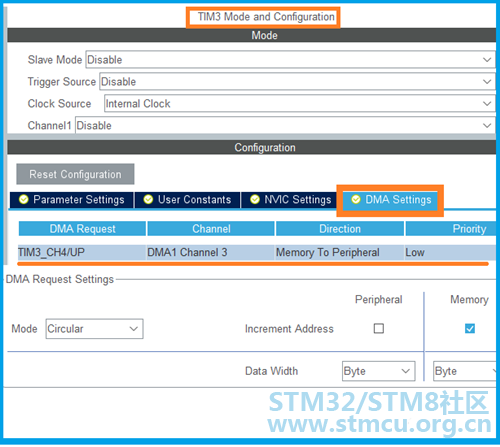Click the Channel column header
Image resolution: width=500 pixels, height=447 pixels.
click(211, 229)
